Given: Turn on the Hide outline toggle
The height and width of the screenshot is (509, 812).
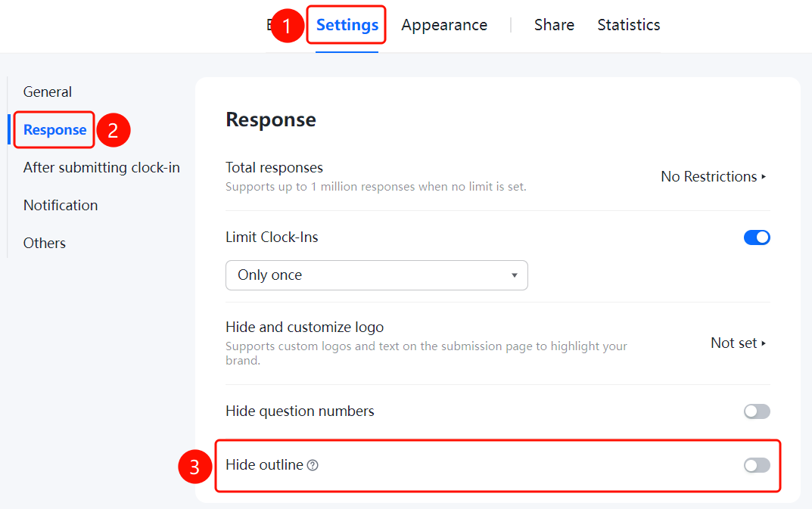Looking at the screenshot, I should coord(757,465).
